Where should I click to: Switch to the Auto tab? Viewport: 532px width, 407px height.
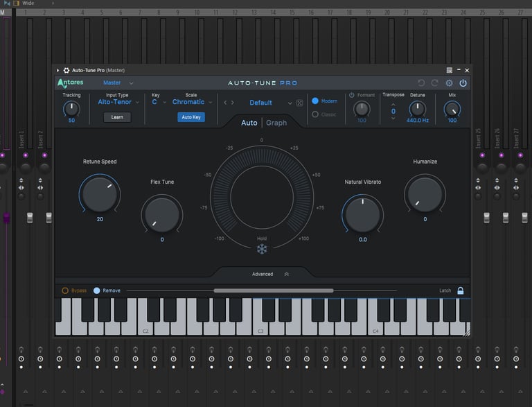pyautogui.click(x=249, y=123)
